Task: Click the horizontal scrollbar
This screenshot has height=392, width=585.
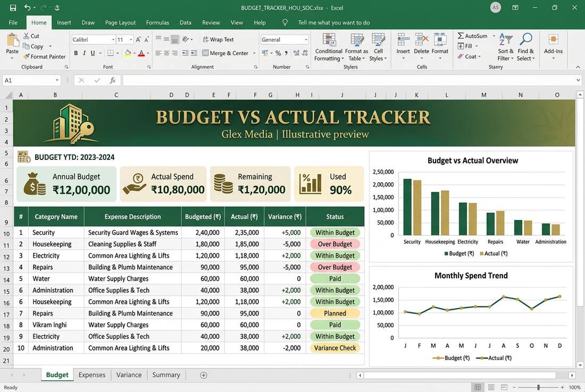Action: coord(459,375)
